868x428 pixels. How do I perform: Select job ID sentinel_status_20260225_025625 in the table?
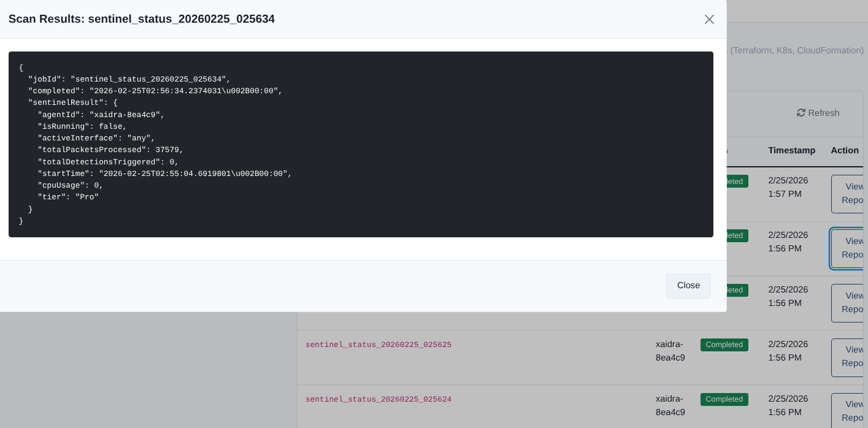click(378, 345)
